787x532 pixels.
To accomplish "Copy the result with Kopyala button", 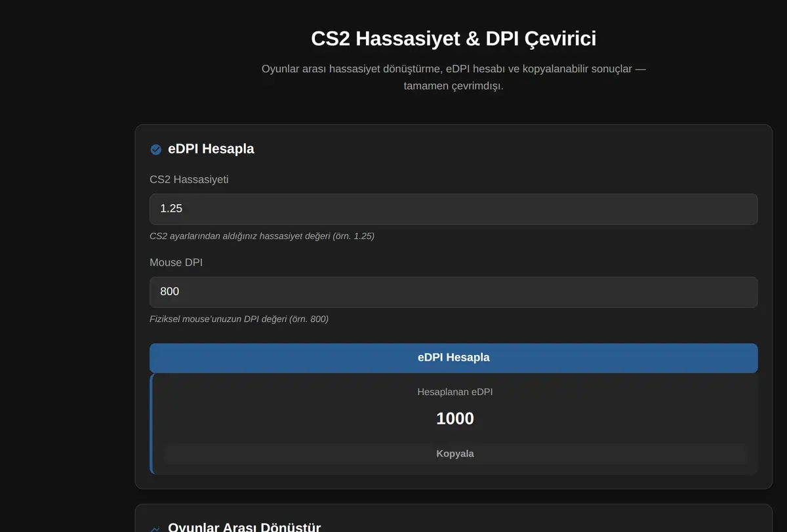I will [455, 454].
